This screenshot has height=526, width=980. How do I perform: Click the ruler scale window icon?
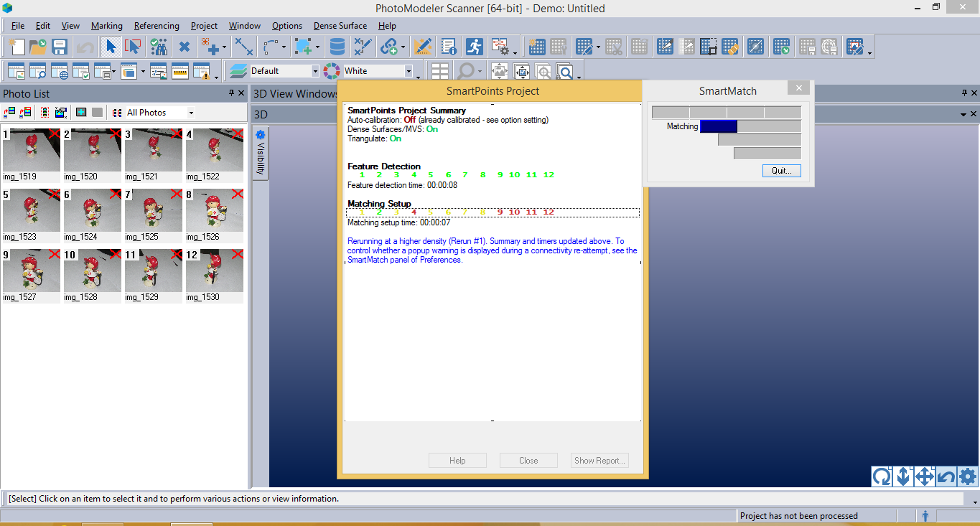(179, 71)
